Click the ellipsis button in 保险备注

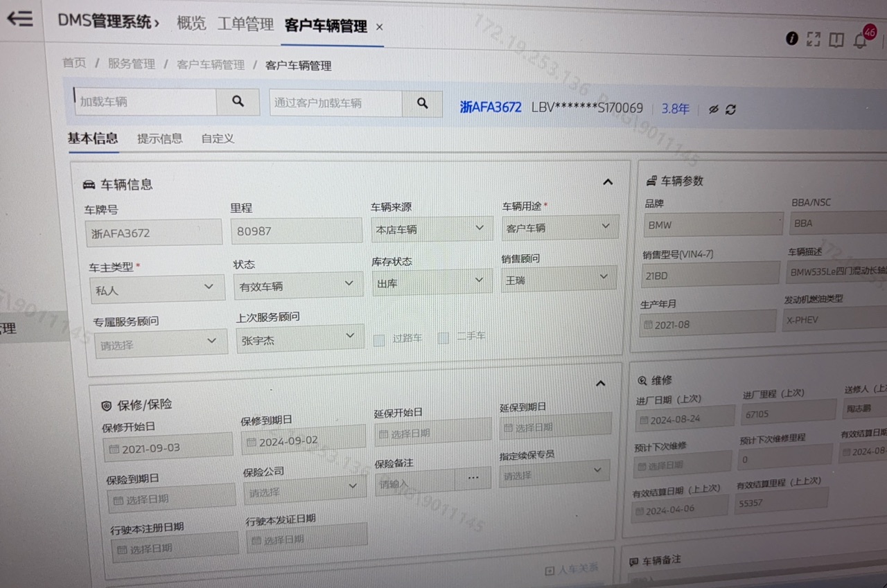(x=473, y=478)
